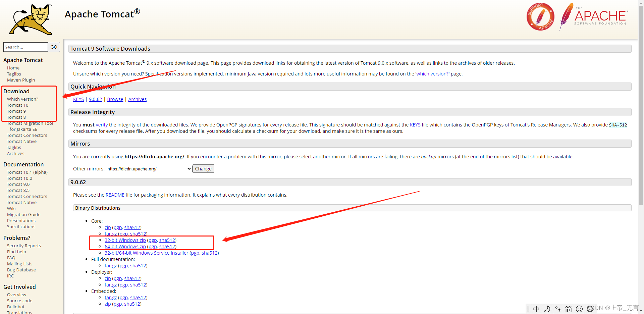
Task: Open Maven Plugin sidebar link
Action: coord(21,80)
